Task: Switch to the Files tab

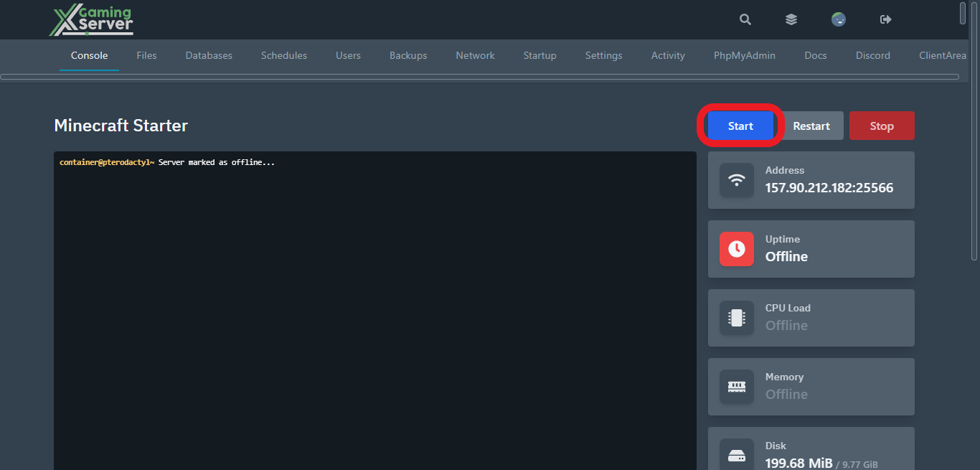Action: (x=146, y=55)
